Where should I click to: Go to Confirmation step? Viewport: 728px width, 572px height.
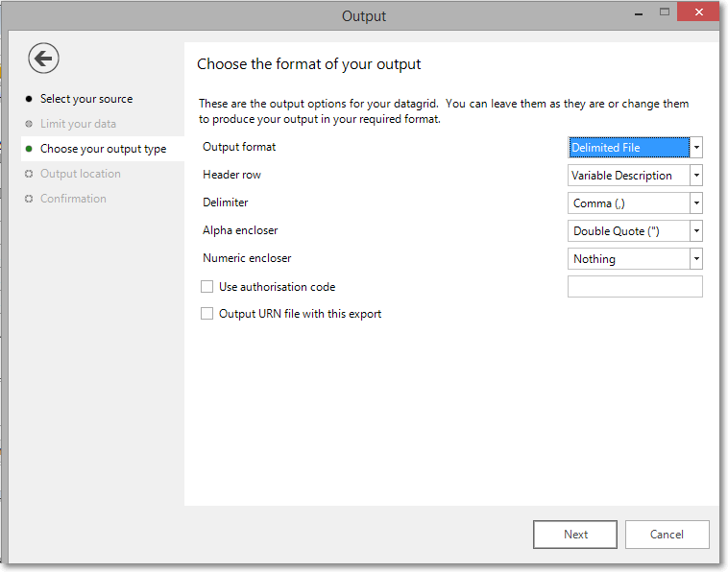[73, 199]
